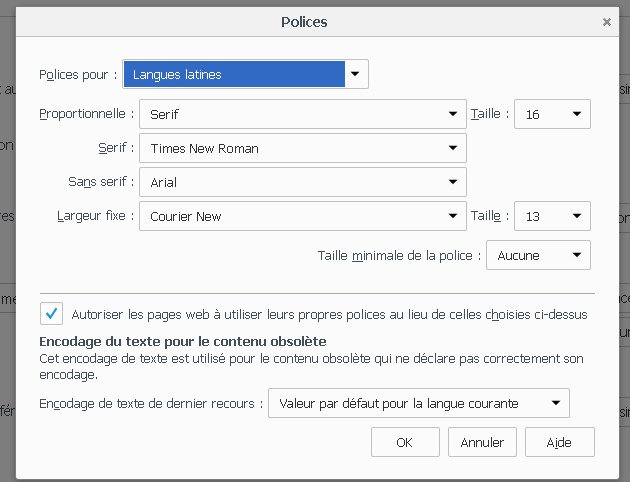Expand the Taille minimale de la police dropdown
The height and width of the screenshot is (482, 630).
538,255
